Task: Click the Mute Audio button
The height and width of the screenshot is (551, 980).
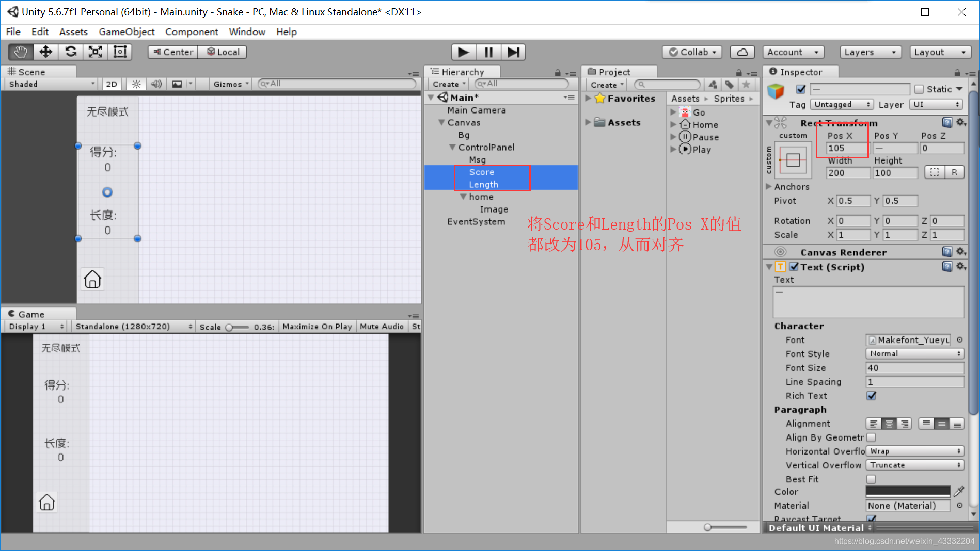Action: point(382,327)
